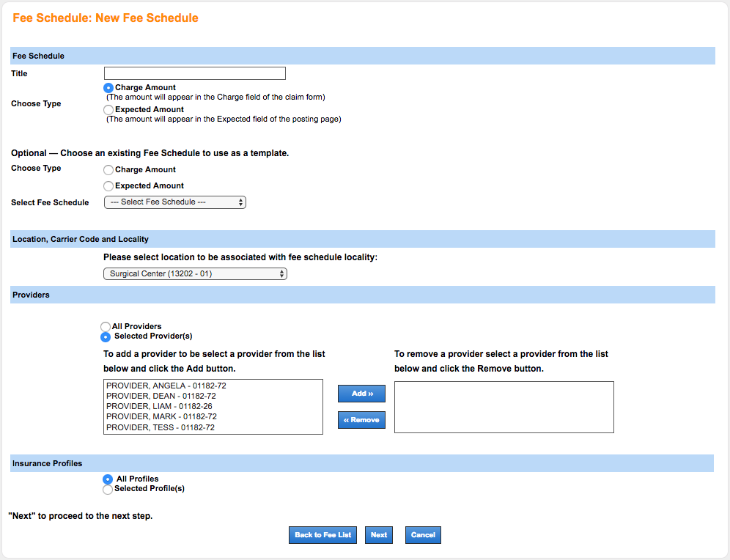The image size is (730, 560).
Task: Click Back to Fee List
Action: (x=322, y=534)
